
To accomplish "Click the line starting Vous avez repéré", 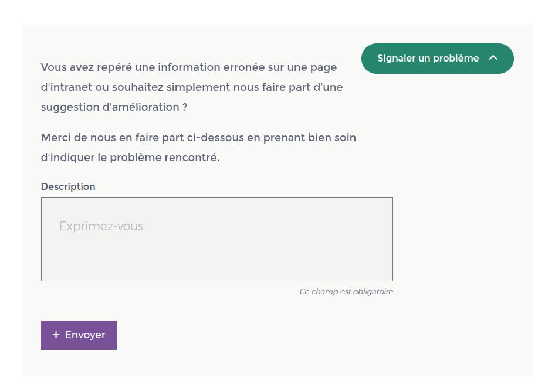I will tap(188, 67).
